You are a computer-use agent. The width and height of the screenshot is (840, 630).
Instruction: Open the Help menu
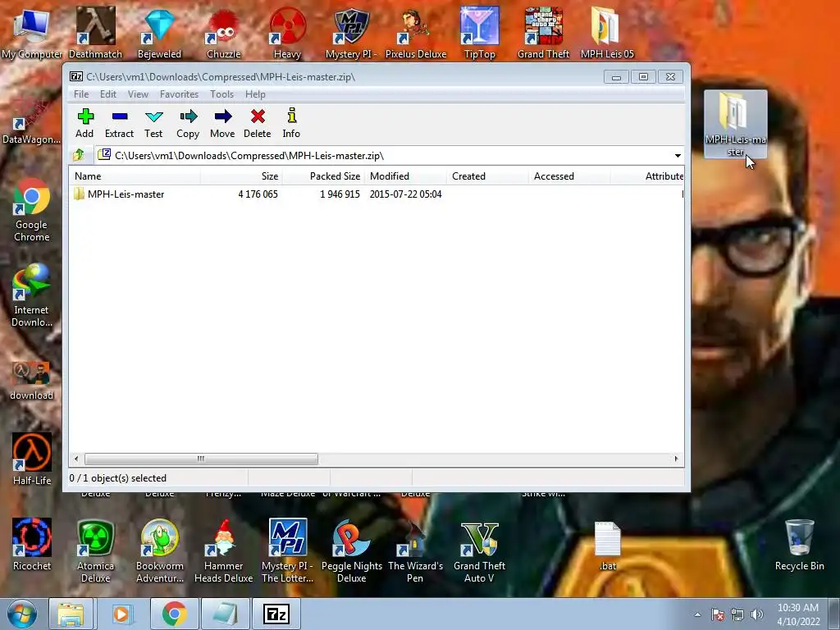[x=256, y=94]
